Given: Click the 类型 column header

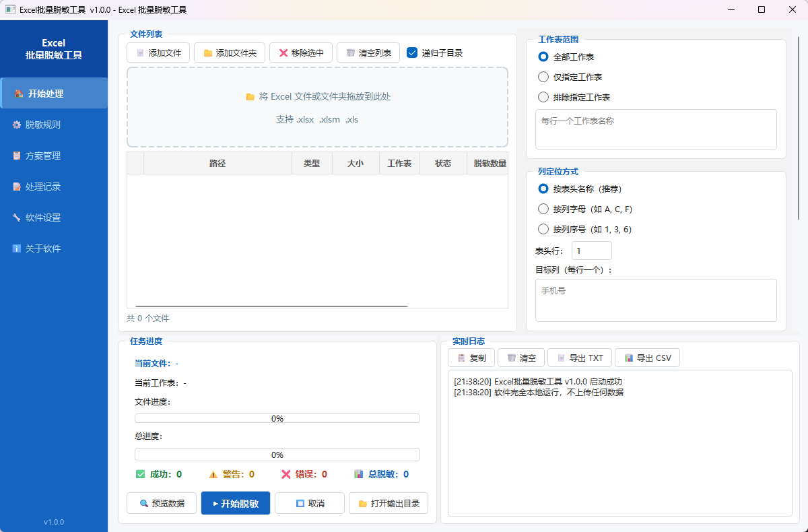Looking at the screenshot, I should click(312, 164).
